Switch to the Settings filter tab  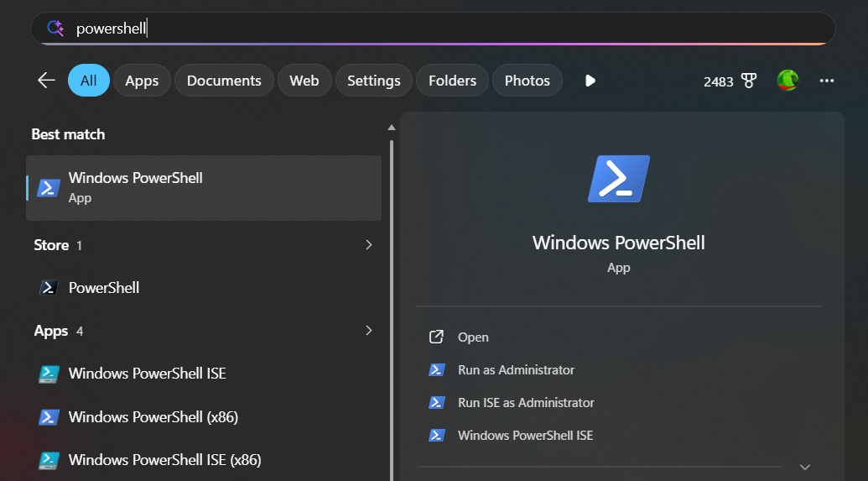374,81
